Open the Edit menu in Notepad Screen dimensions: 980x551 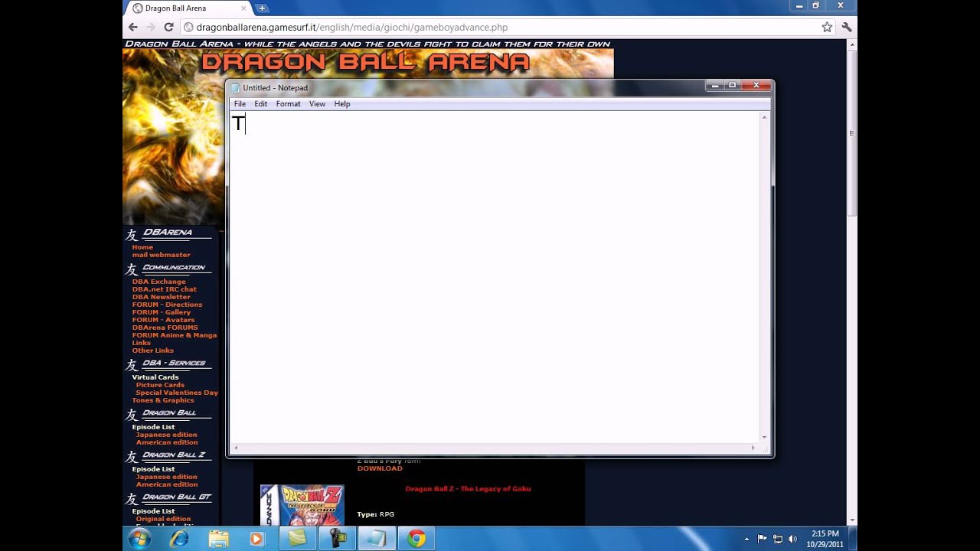pyautogui.click(x=261, y=104)
